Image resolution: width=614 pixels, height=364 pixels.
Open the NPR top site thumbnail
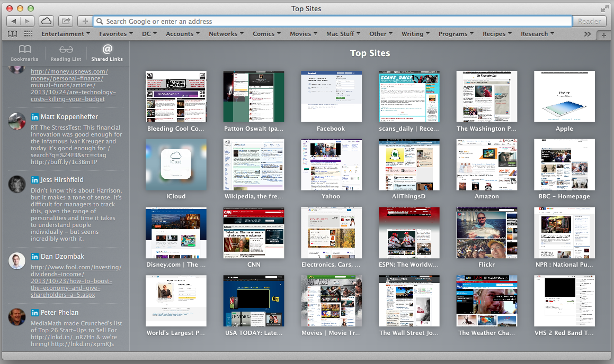[x=564, y=233]
